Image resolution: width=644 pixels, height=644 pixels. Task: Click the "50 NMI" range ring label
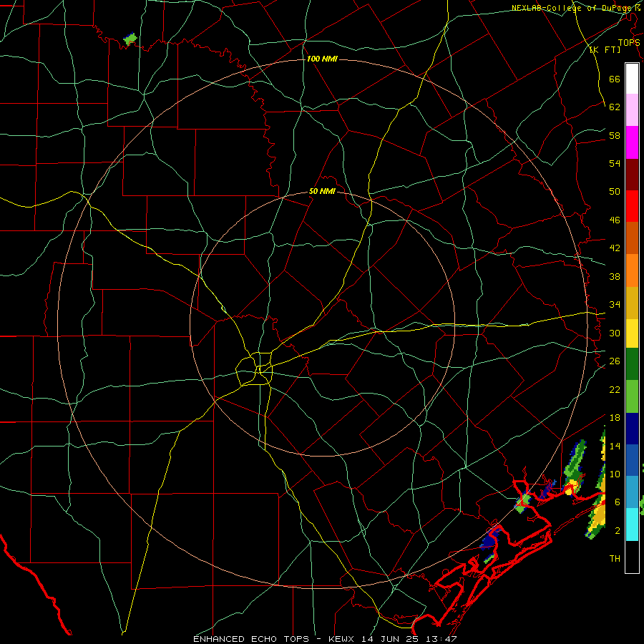pos(322,191)
